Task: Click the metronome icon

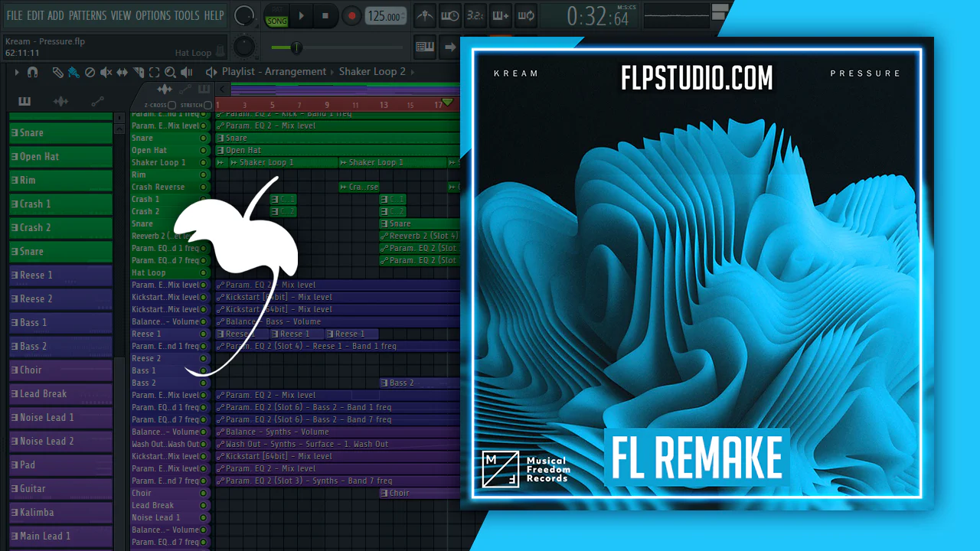Action: pos(426,15)
